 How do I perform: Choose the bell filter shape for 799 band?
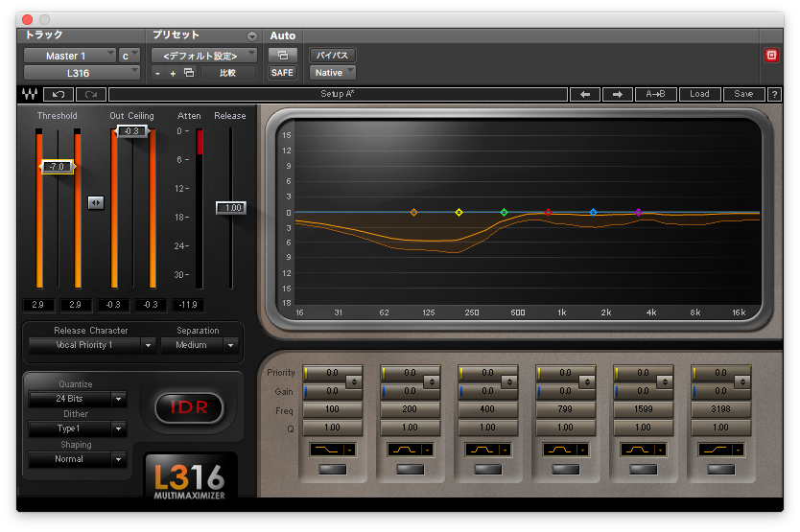pos(565,450)
